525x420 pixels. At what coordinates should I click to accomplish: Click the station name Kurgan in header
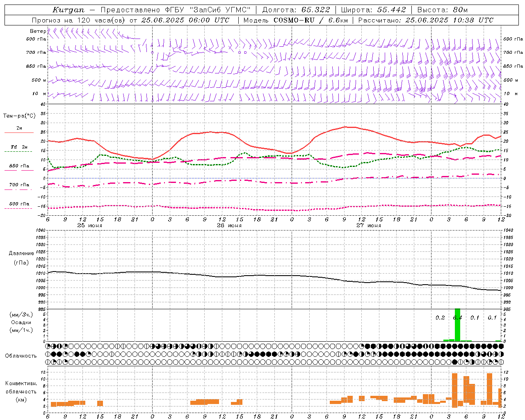pos(68,10)
